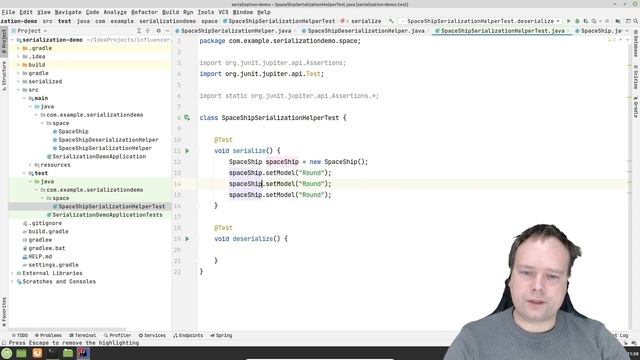Screen dimensions: 640x360
Task: Click the build hammer icon
Action: pyautogui.click(x=391, y=21)
